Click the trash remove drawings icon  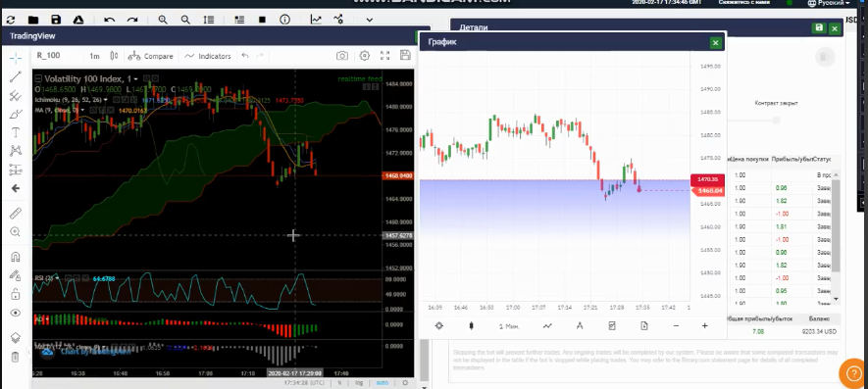(x=16, y=357)
